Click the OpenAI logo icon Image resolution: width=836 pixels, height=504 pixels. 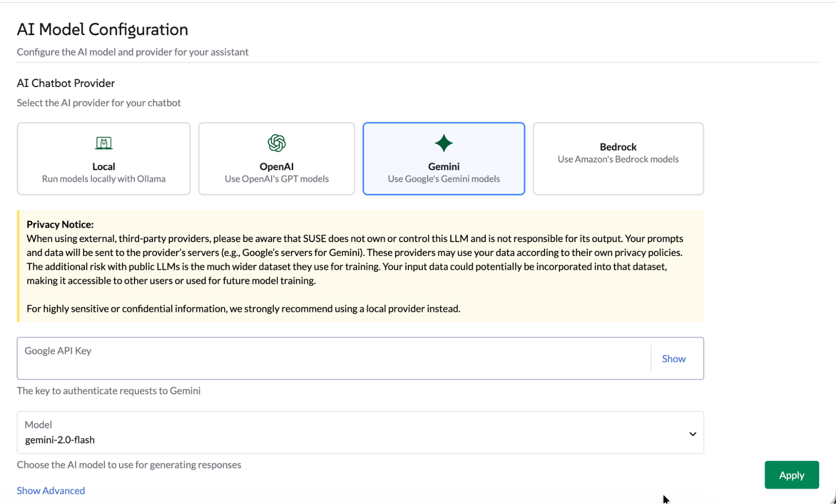pos(276,143)
